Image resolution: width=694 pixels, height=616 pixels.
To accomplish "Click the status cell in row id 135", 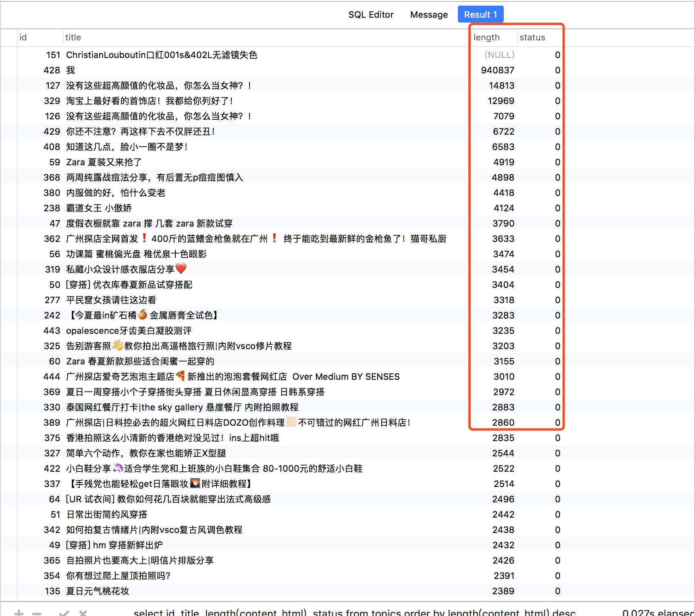I will coord(557,591).
